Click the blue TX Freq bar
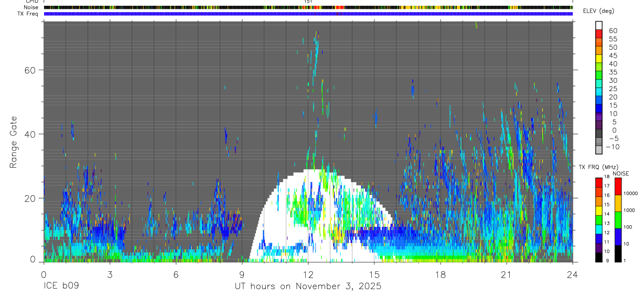Image resolution: width=644 pixels, height=297 pixels. (x=308, y=14)
